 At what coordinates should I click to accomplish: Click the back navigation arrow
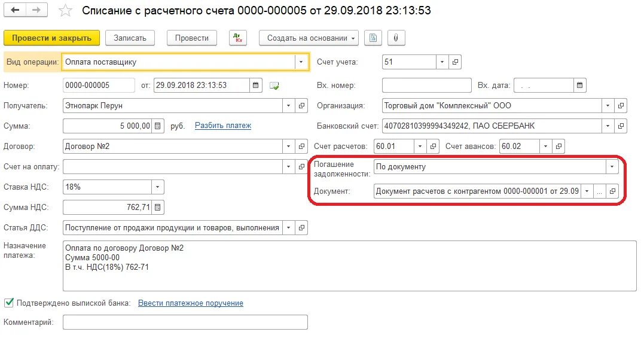point(15,10)
